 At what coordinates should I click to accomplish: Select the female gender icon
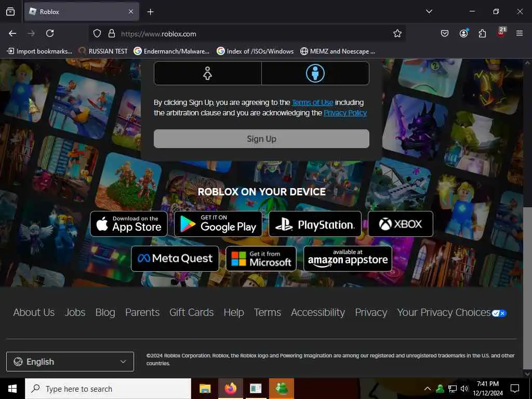coord(207,73)
